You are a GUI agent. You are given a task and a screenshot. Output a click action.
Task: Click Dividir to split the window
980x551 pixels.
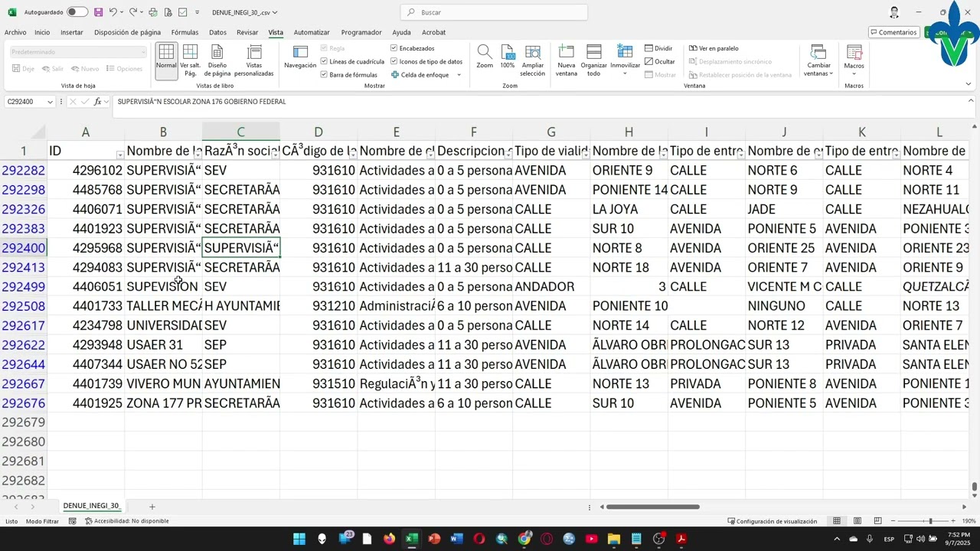tap(658, 48)
